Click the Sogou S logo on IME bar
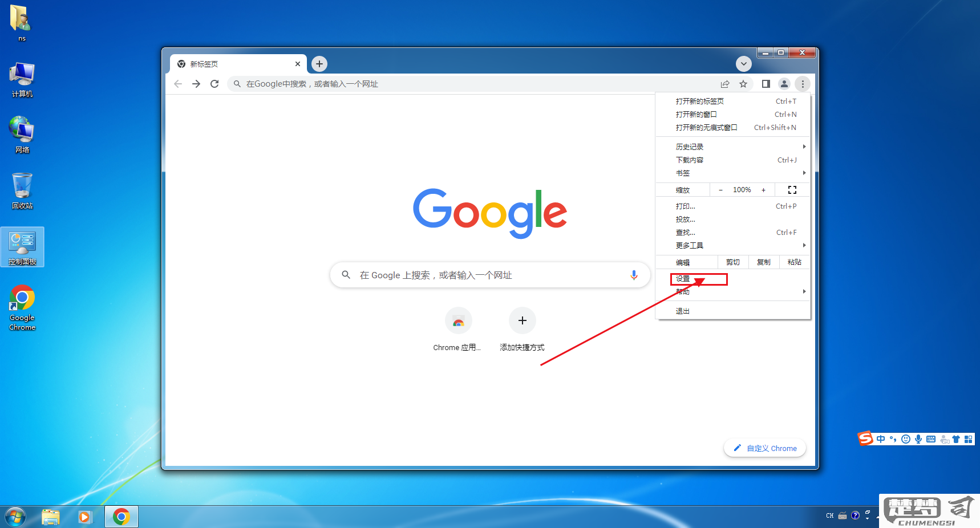Image resolution: width=980 pixels, height=528 pixels. pos(865,438)
